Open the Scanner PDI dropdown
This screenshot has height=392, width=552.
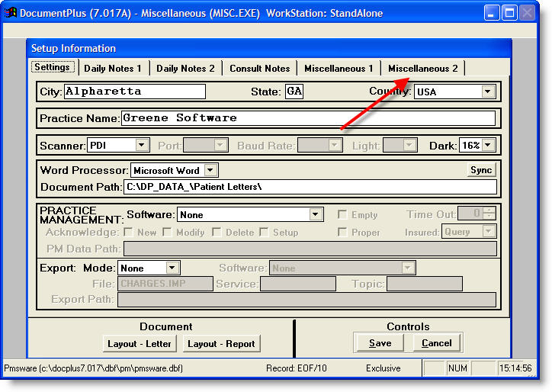click(142, 145)
